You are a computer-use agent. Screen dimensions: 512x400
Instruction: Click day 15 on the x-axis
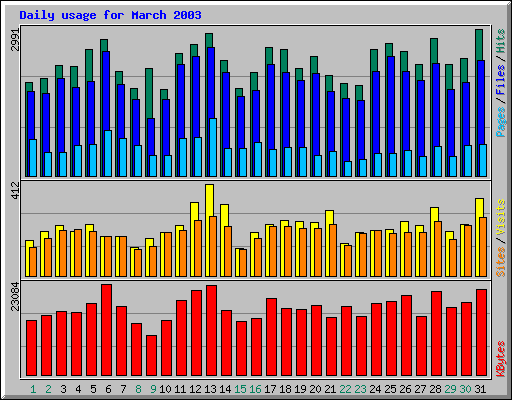coord(240,389)
